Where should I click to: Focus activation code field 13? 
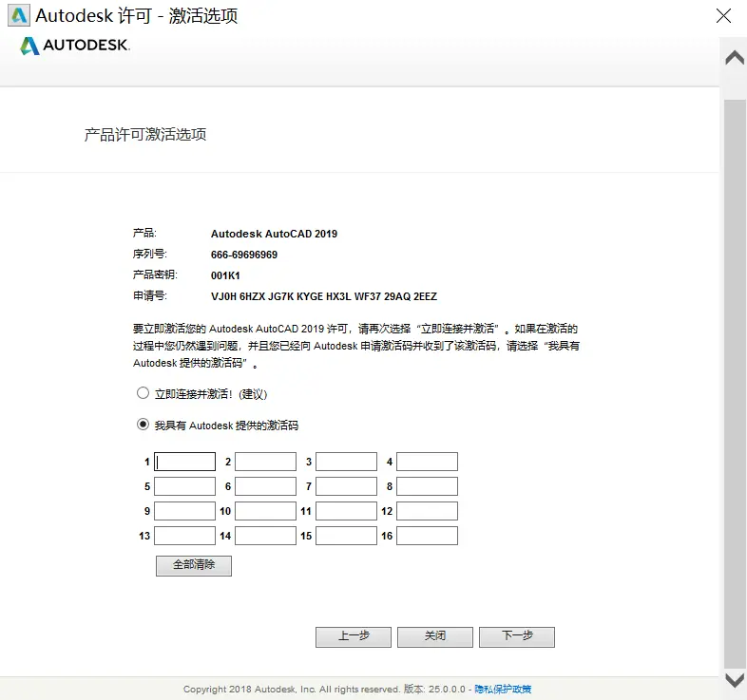click(x=184, y=536)
